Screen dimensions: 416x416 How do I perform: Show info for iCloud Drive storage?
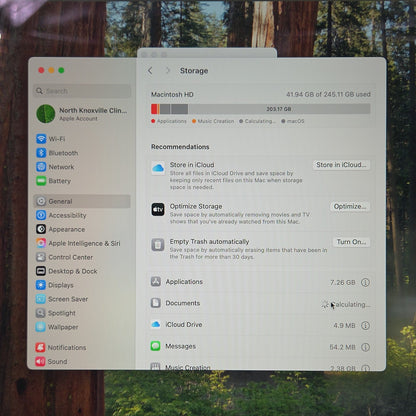365,325
